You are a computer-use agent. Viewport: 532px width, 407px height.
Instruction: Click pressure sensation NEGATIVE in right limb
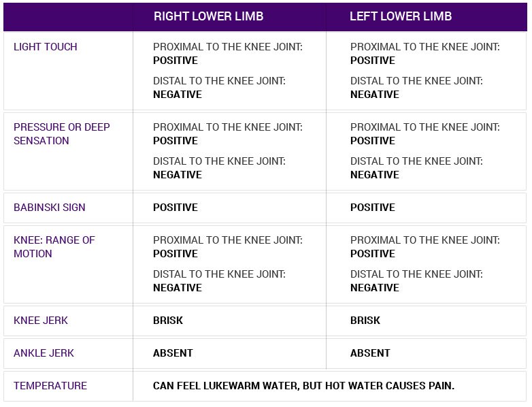178,175
